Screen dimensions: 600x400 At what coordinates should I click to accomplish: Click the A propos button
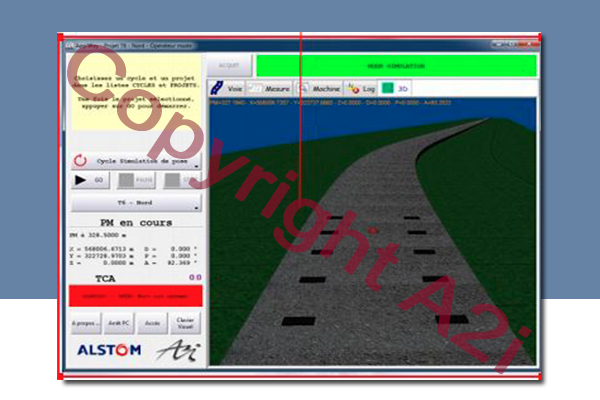click(84, 323)
